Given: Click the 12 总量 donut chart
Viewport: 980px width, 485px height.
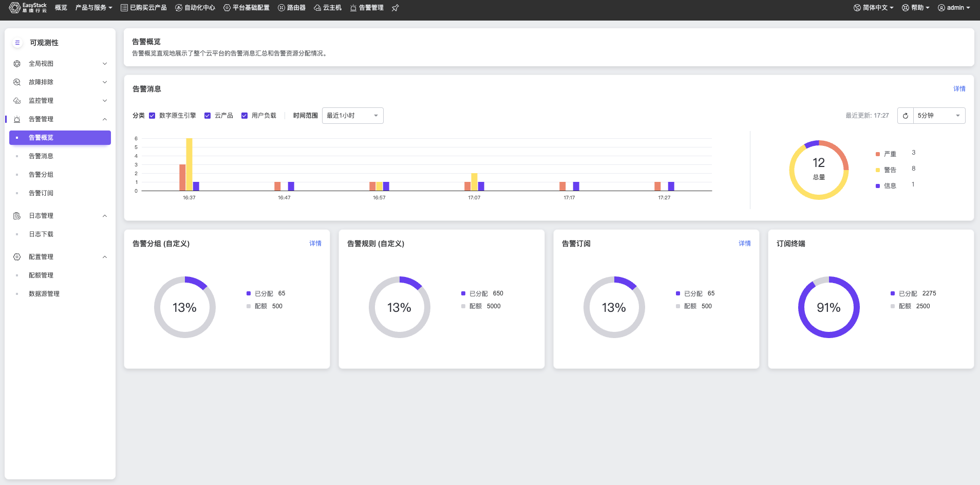Looking at the screenshot, I should (x=819, y=170).
